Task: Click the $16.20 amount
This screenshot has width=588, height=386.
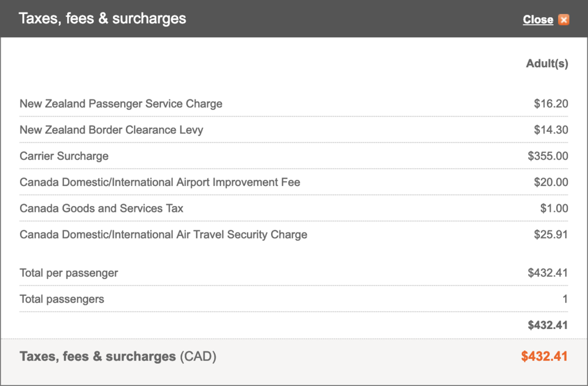Action: pos(551,104)
